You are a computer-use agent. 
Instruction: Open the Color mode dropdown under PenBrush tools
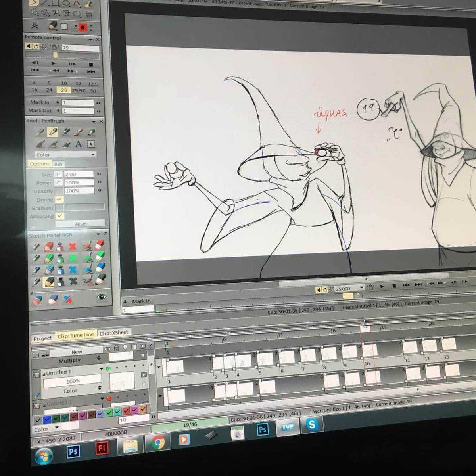click(65, 155)
